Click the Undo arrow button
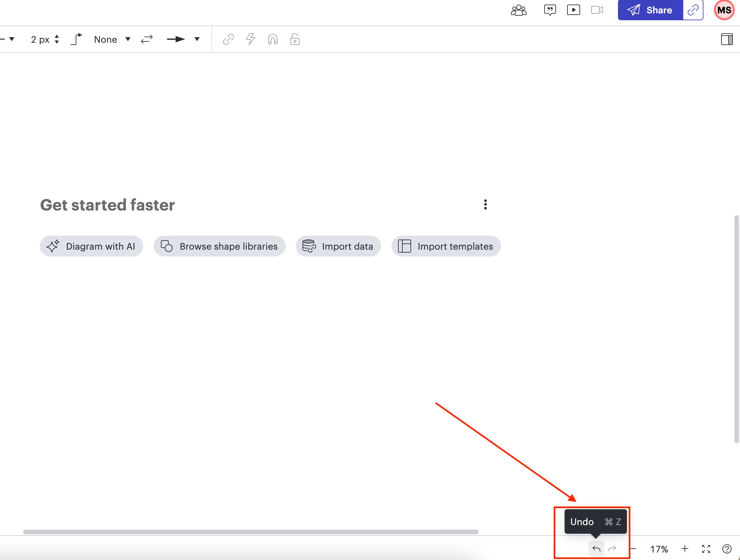The height and width of the screenshot is (560, 740). (x=596, y=549)
